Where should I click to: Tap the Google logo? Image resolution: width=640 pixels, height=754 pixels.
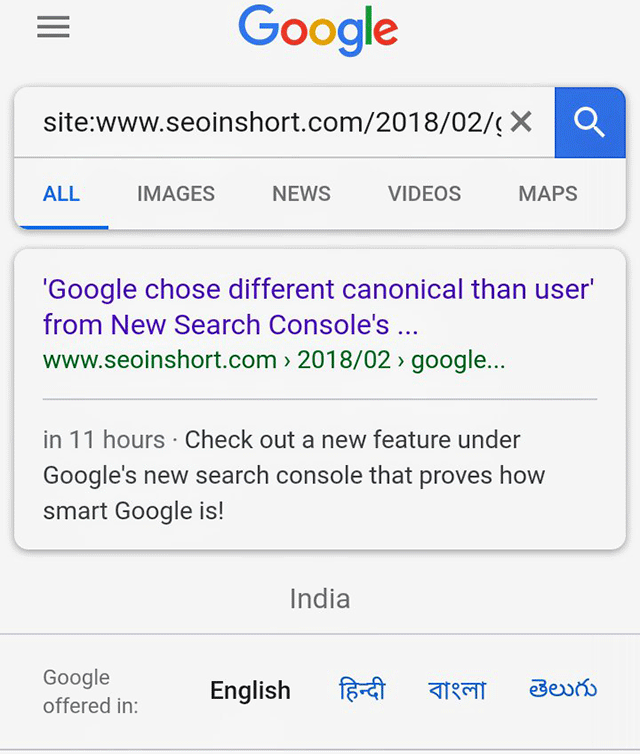[318, 32]
